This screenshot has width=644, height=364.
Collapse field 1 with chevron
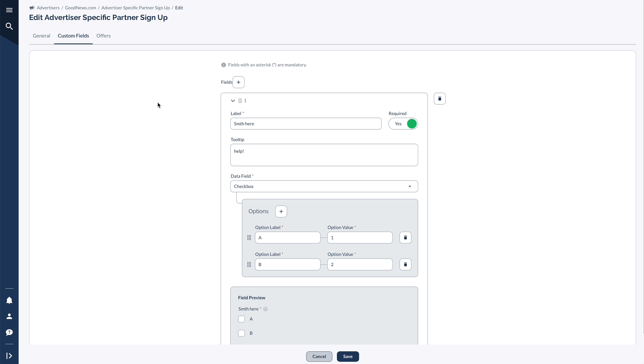pos(233,101)
